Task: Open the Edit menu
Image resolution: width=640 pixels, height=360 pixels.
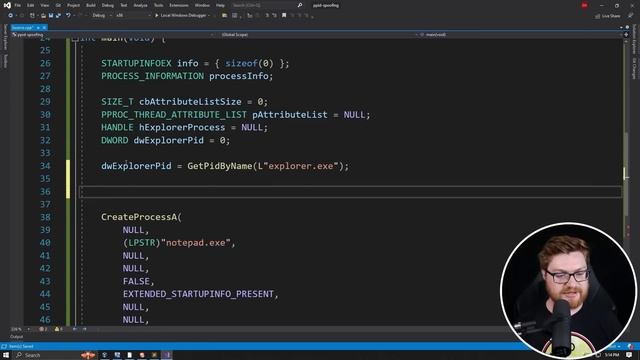Action: 31,5
